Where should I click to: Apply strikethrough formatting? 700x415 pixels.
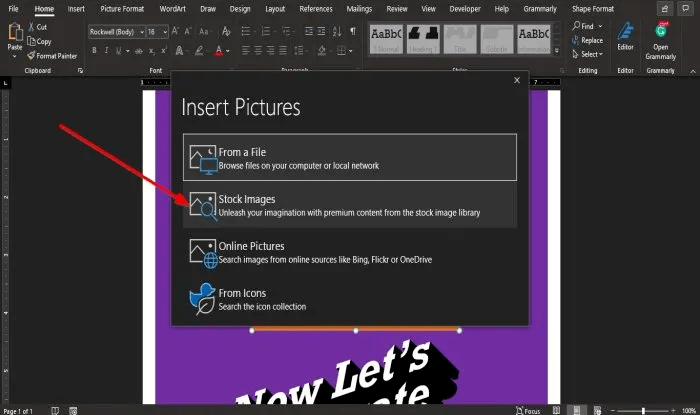139,51
